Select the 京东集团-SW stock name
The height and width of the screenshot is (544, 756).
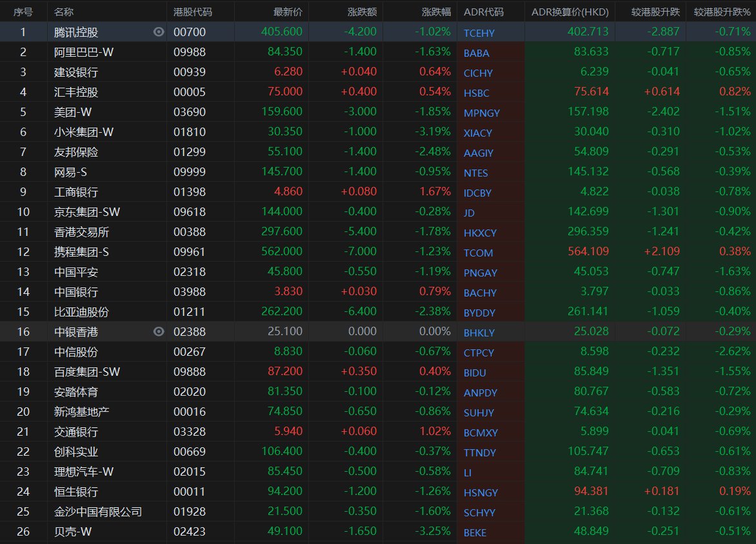tap(87, 212)
